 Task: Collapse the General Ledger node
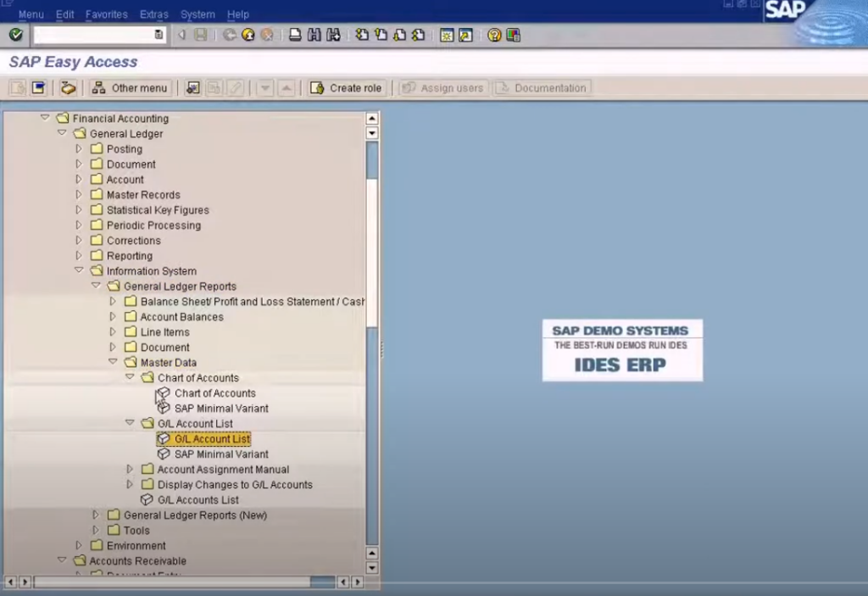tap(62, 133)
